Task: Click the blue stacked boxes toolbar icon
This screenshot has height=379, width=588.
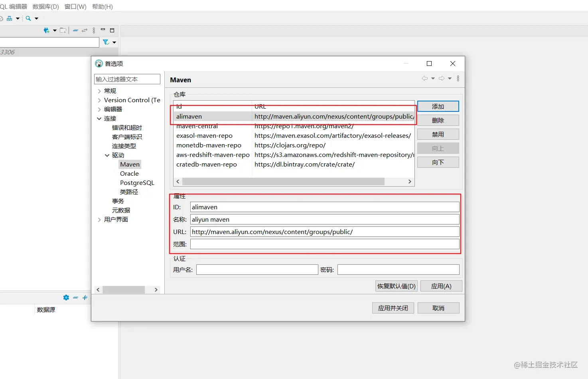Action: click(x=10, y=18)
